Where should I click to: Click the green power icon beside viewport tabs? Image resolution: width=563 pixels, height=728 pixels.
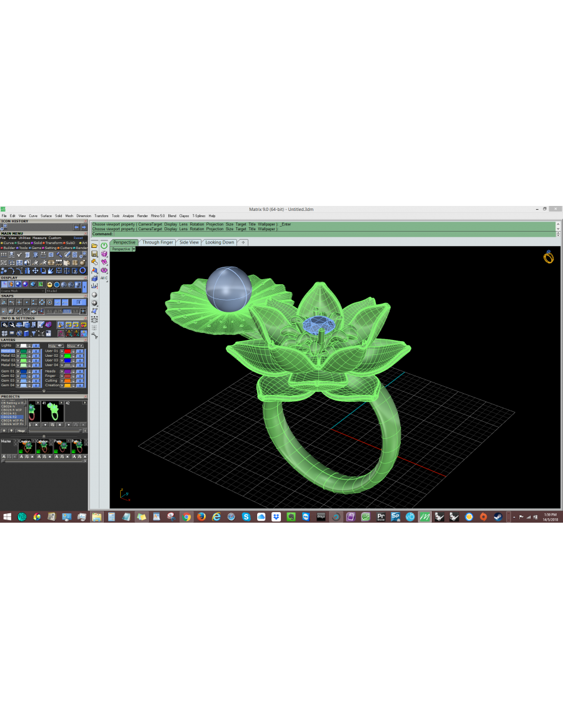[x=104, y=245]
